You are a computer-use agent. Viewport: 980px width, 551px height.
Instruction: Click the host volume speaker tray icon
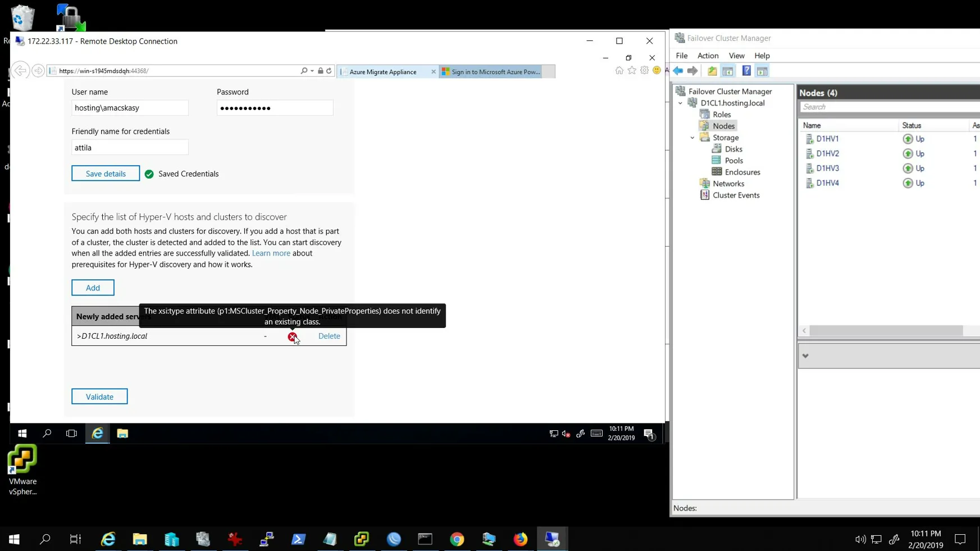coord(860,540)
